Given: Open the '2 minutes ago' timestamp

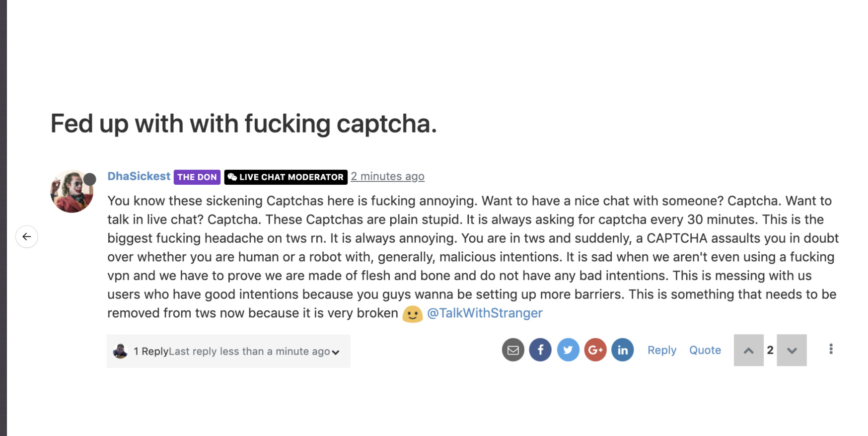Looking at the screenshot, I should (x=387, y=176).
